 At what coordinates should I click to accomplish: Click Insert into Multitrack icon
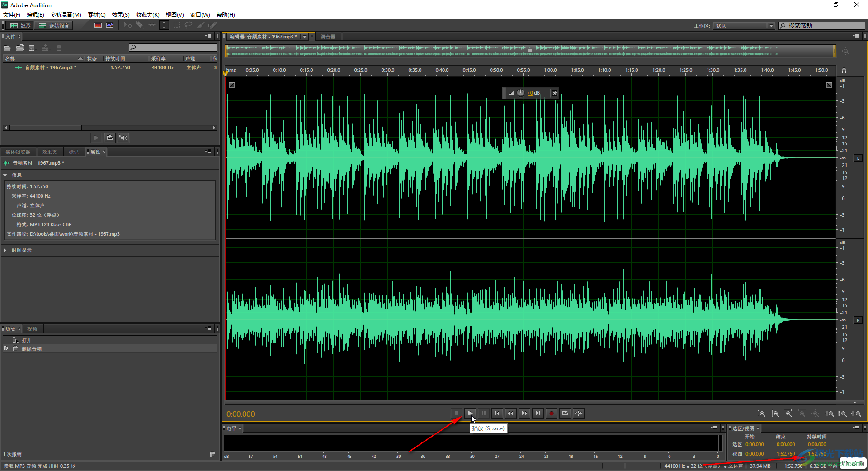pyautogui.click(x=45, y=48)
